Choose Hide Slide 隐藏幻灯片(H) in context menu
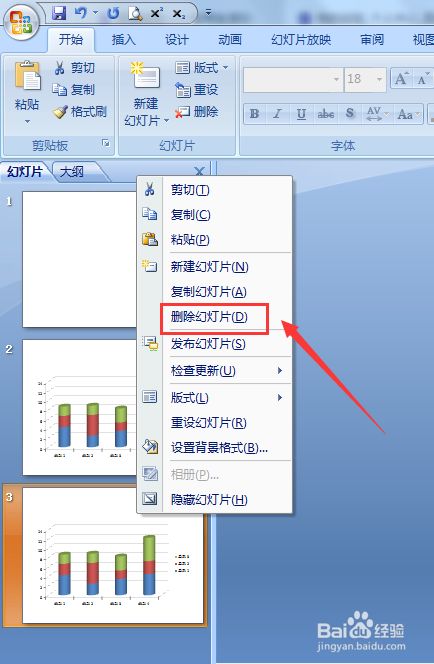434x664 pixels. [x=214, y=500]
